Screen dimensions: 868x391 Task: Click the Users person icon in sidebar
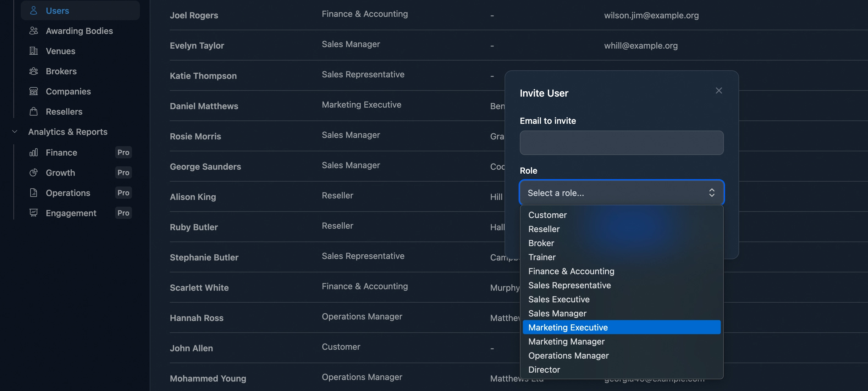[x=33, y=10]
